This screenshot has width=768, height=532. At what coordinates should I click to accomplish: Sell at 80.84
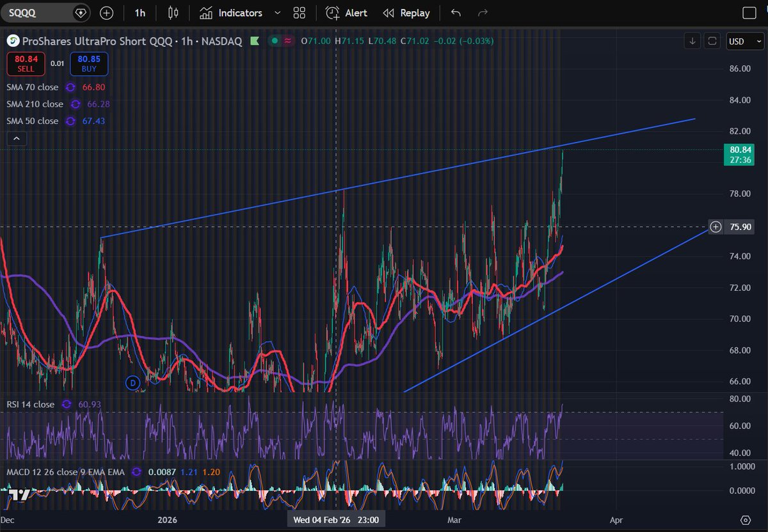click(26, 64)
